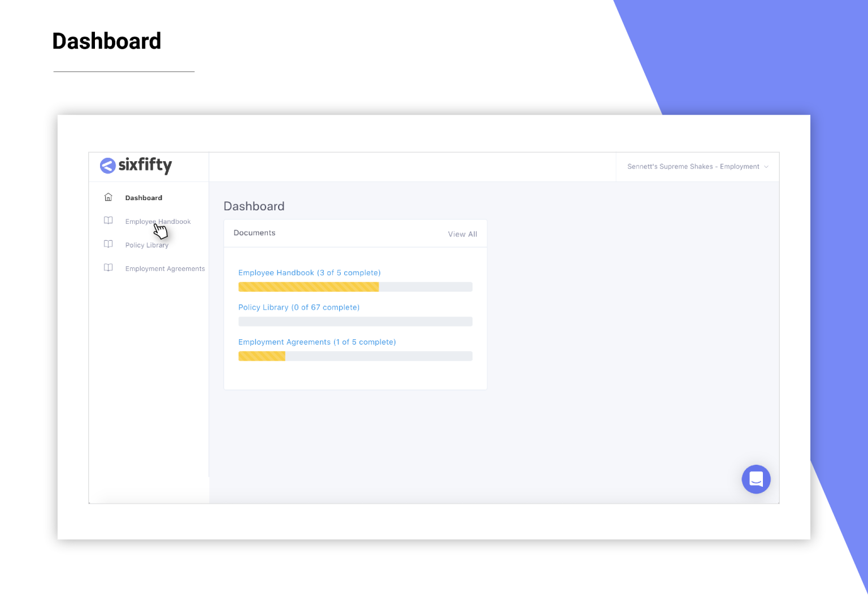Select Dashboard in the sidebar menu
The image size is (868, 597).
tap(144, 198)
